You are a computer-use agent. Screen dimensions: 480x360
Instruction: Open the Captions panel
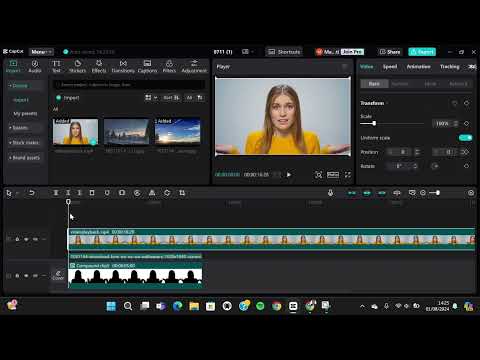(x=147, y=66)
